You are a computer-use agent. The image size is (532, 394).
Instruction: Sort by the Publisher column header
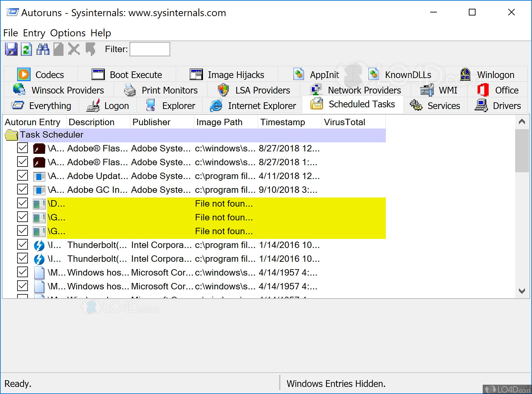[x=151, y=122]
